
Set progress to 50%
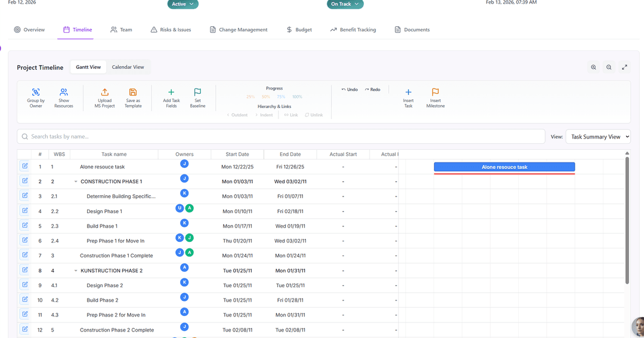(266, 97)
